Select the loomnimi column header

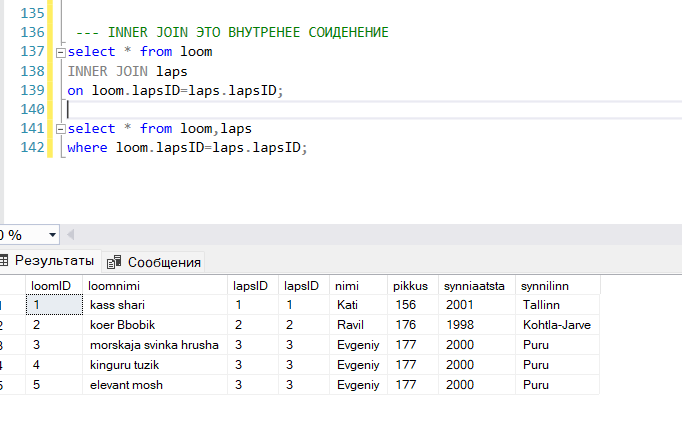(x=155, y=286)
